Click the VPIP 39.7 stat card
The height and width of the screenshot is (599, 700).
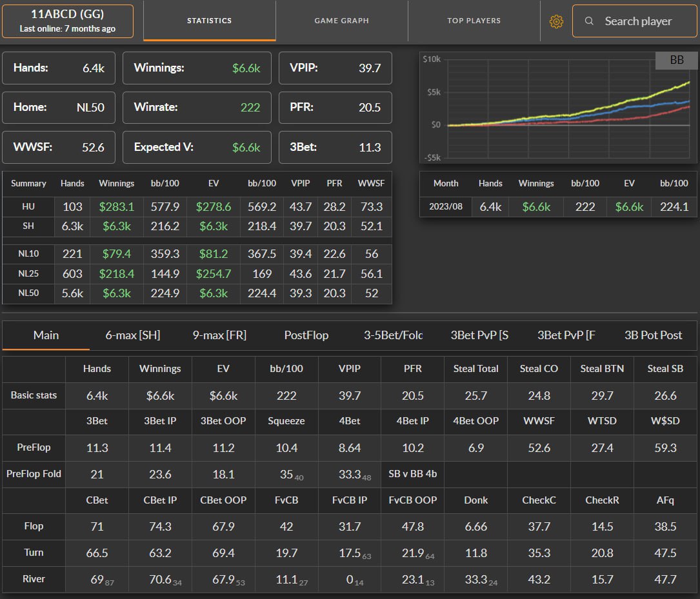[335, 68]
